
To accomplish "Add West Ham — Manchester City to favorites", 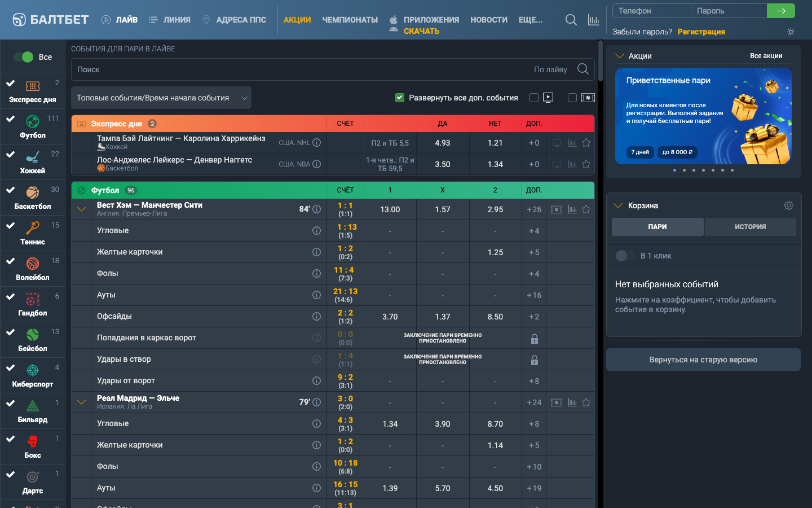I will point(586,209).
